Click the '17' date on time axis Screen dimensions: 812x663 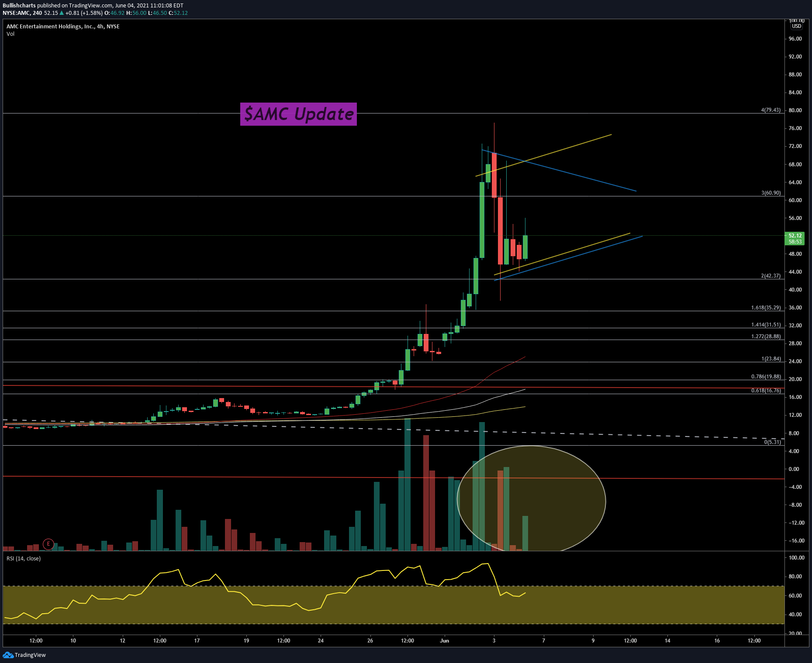[x=197, y=641]
